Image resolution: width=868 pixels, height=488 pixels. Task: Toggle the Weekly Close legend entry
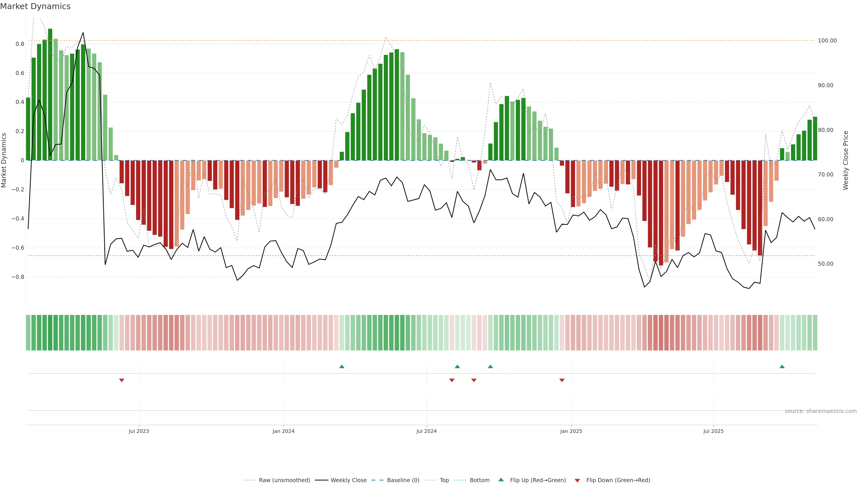(348, 480)
